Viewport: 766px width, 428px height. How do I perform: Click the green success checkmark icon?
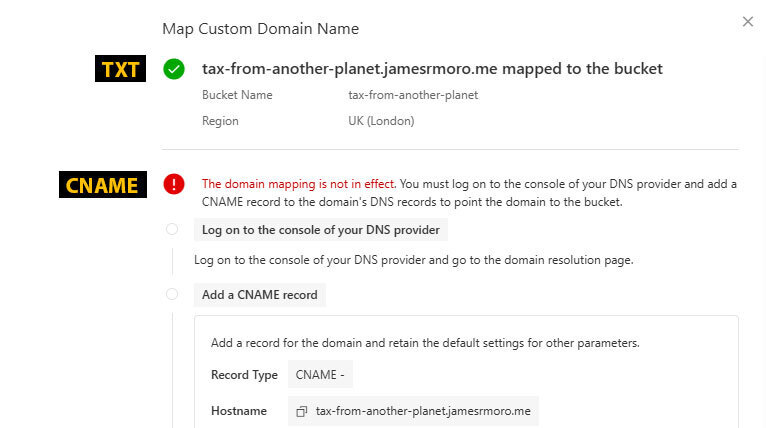click(x=174, y=69)
